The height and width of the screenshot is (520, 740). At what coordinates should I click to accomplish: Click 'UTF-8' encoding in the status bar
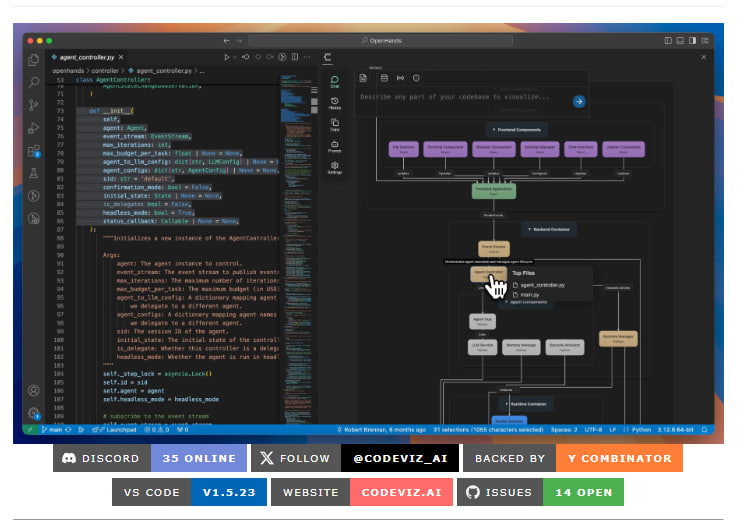pyautogui.click(x=593, y=430)
